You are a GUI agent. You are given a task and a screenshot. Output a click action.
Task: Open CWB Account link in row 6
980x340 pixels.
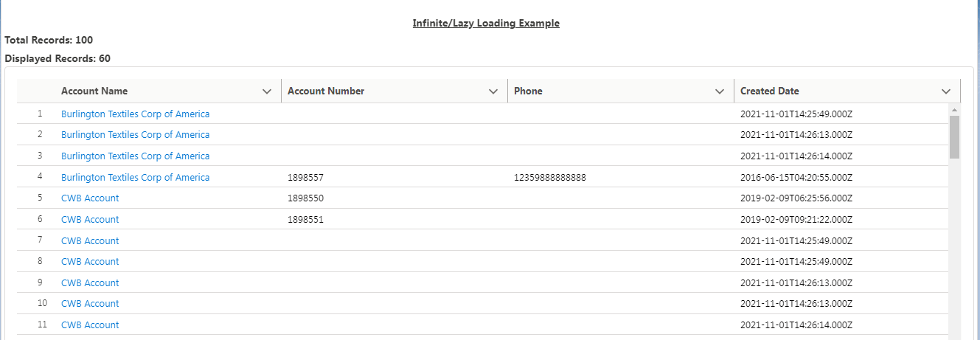click(x=90, y=220)
